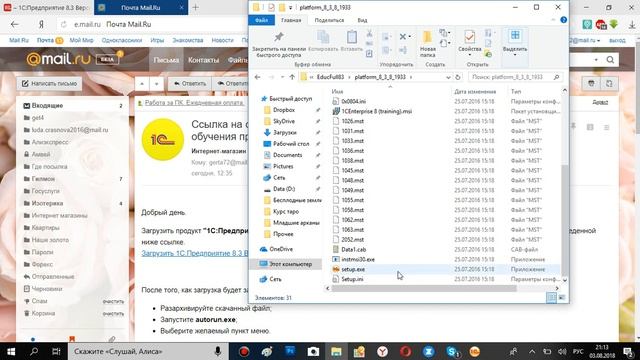This screenshot has width=640, height=360.
Task: Go up one folder level in Explorer
Action: 292,77
